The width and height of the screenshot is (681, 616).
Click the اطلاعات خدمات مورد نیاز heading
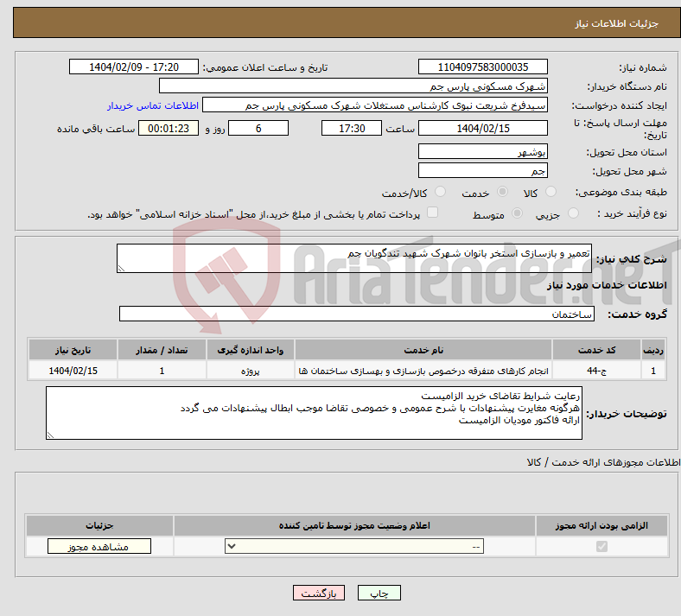coord(607,285)
